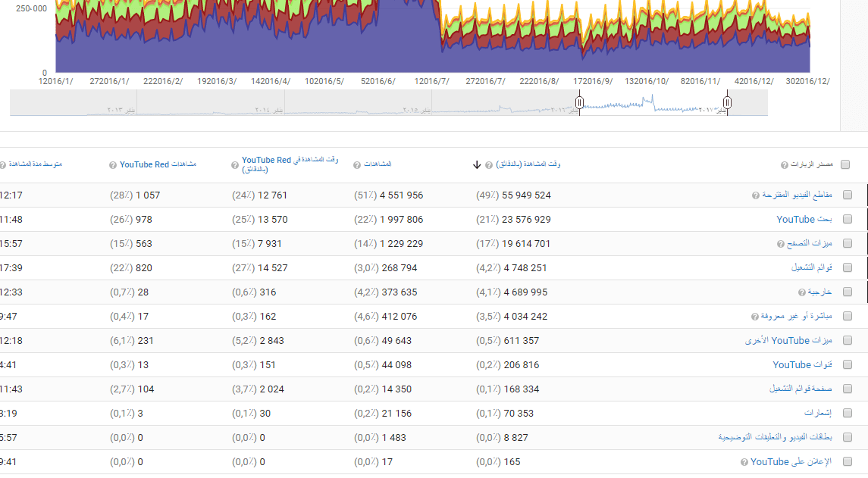Open the بحث YouTube traffic source link
The image size is (868, 478).
[804, 220]
